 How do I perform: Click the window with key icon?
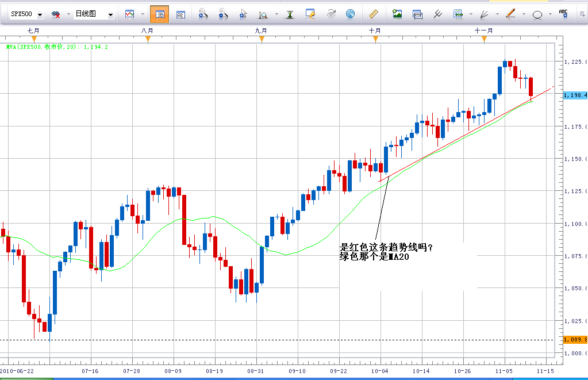[310, 14]
